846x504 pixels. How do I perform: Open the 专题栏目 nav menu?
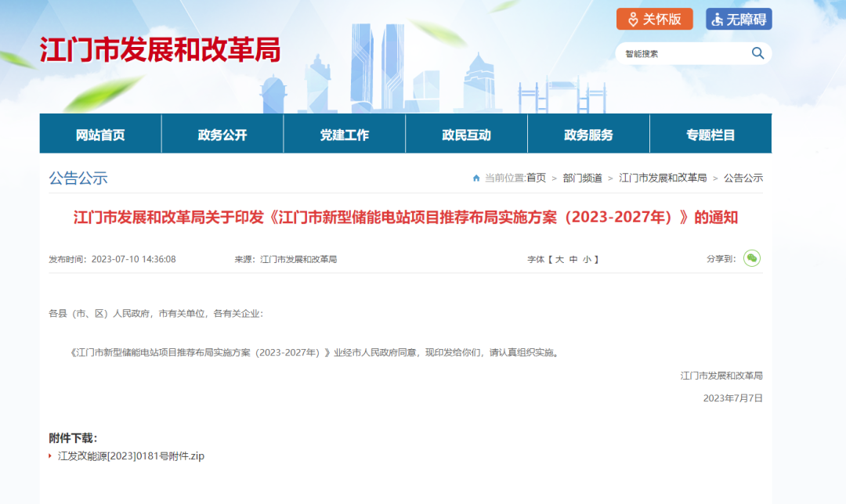710,135
